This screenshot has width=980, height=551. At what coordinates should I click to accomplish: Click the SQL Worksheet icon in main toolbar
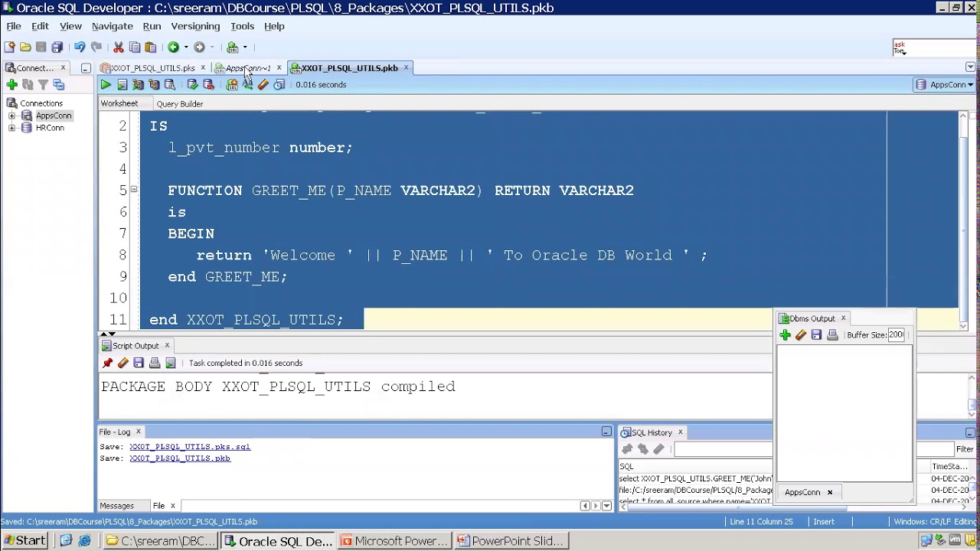tap(233, 47)
